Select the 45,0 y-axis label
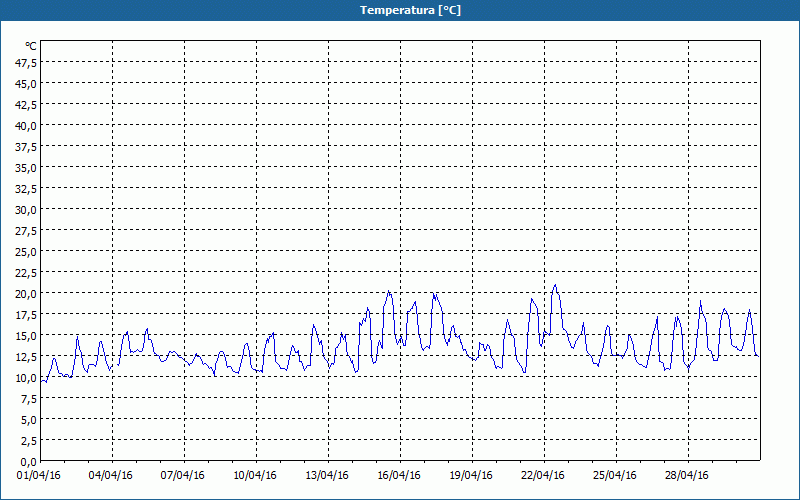Image resolution: width=800 pixels, height=500 pixels. pos(26,84)
